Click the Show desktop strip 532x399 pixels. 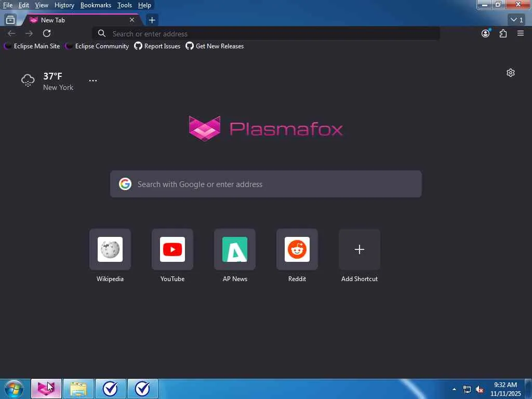coord(528,389)
